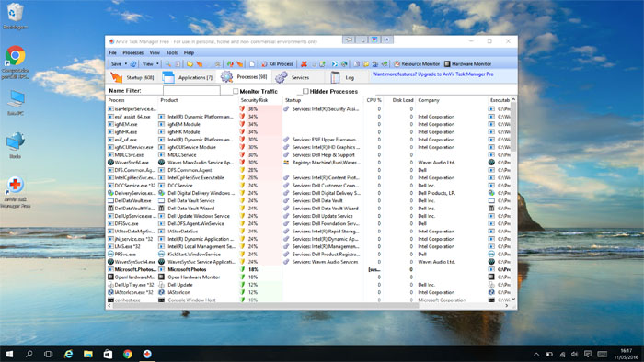Click the volume icon in system tray
The width and height of the screenshot is (644, 362).
(574, 355)
